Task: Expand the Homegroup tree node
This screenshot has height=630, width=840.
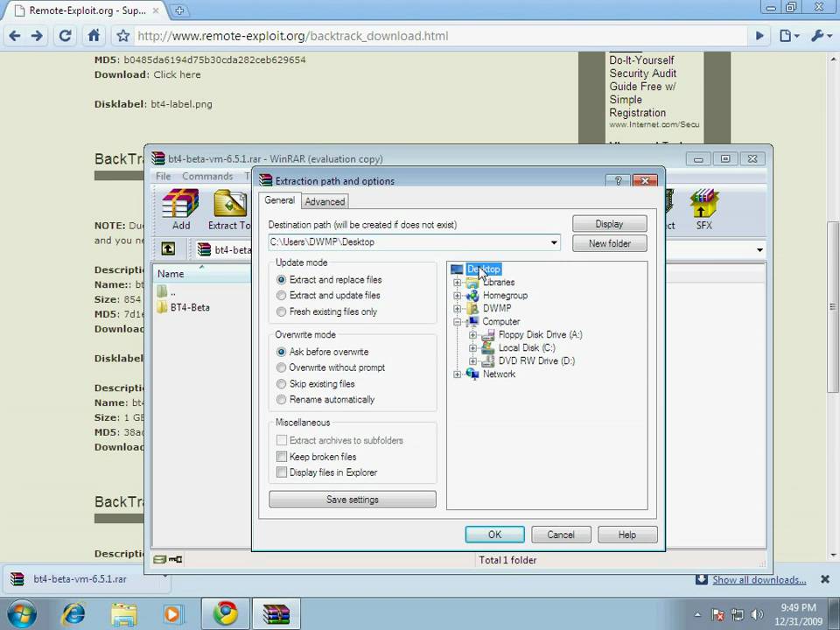Action: click(457, 295)
